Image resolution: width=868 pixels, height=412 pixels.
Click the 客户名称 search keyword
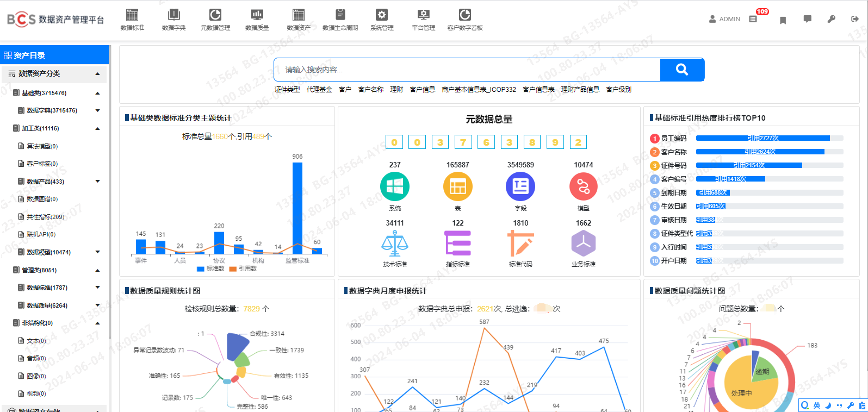pyautogui.click(x=371, y=90)
